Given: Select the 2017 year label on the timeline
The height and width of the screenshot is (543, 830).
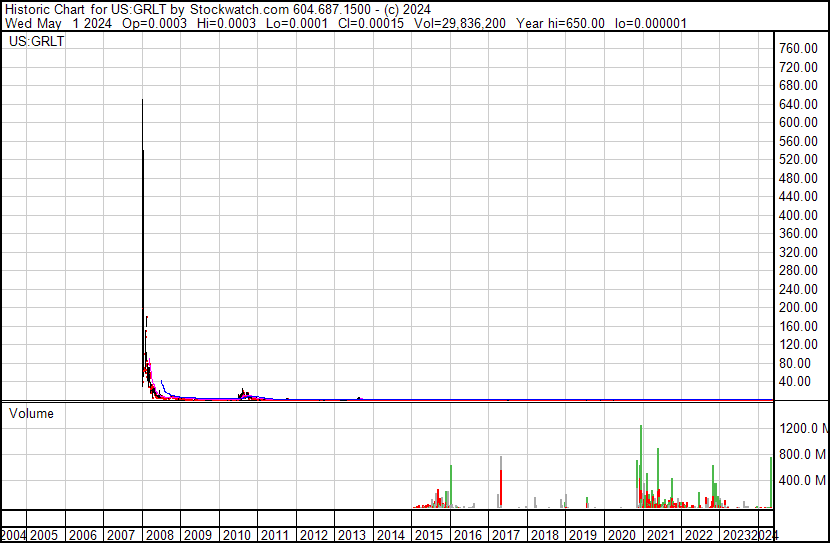Looking at the screenshot, I should click(506, 535).
